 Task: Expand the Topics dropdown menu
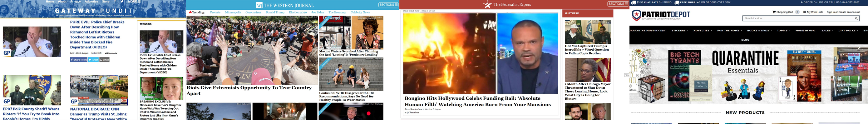click(783, 30)
